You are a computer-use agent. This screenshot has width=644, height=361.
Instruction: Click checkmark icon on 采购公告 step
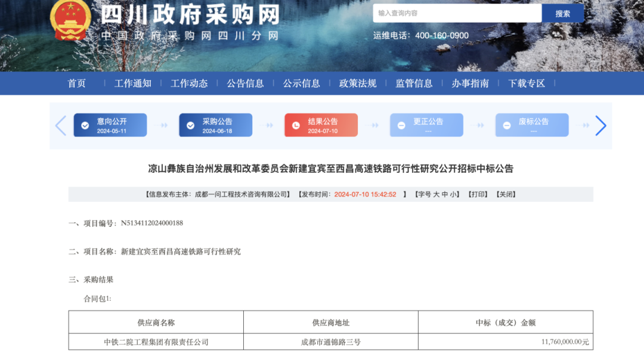191,126
